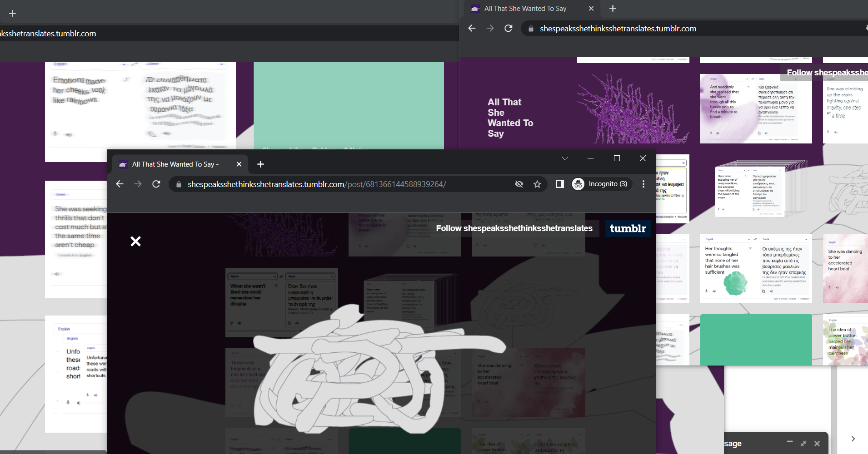The image size is (868, 454).
Task: Close the lightbox with the white X
Action: 135,241
